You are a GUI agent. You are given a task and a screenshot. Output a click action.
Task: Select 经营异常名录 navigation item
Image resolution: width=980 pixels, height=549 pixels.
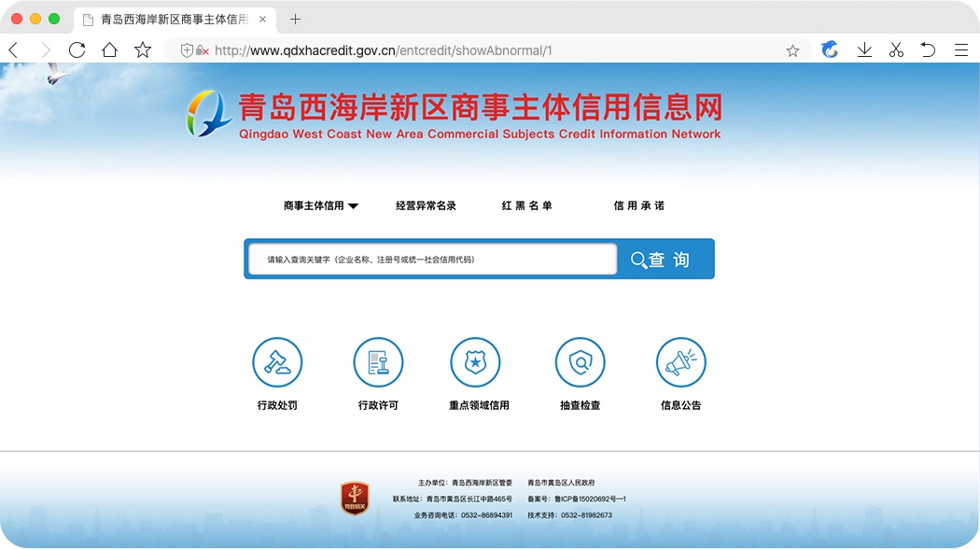coord(426,205)
